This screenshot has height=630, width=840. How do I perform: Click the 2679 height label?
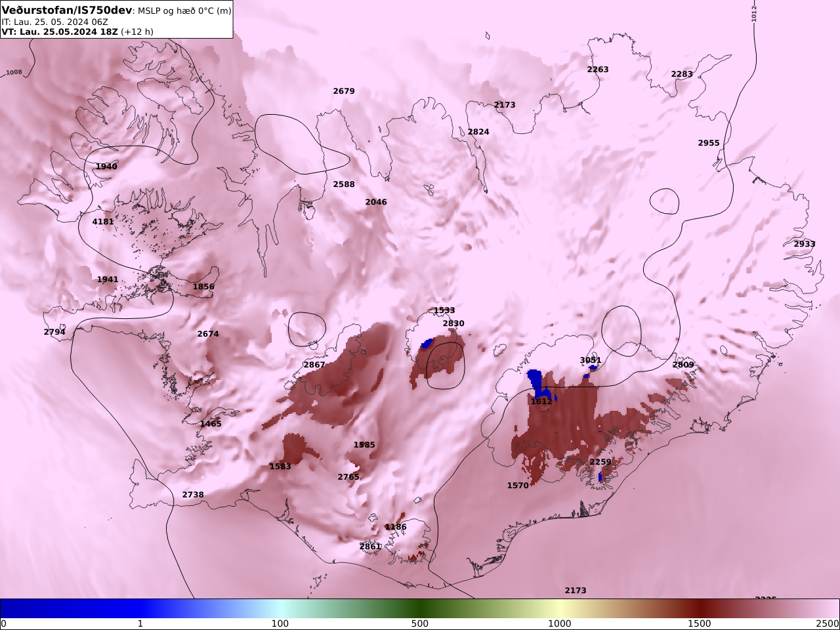click(x=344, y=91)
